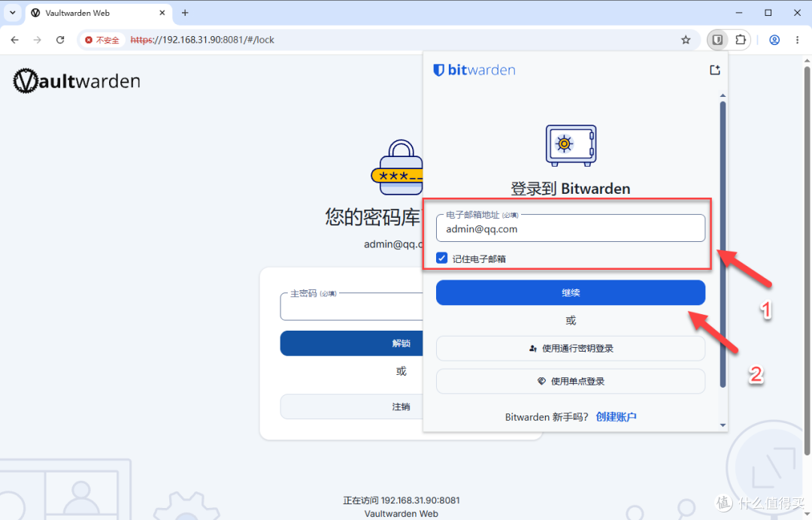The width and height of the screenshot is (812, 520).
Task: Pop out the Bitwarden popup to new window
Action: coord(715,70)
